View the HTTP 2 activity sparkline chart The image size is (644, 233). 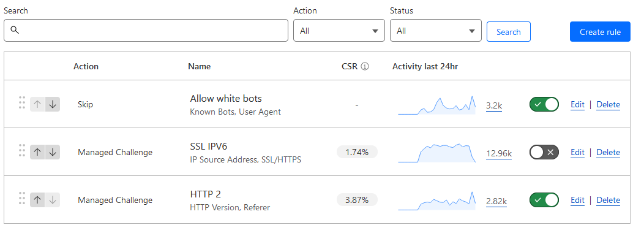(437, 201)
